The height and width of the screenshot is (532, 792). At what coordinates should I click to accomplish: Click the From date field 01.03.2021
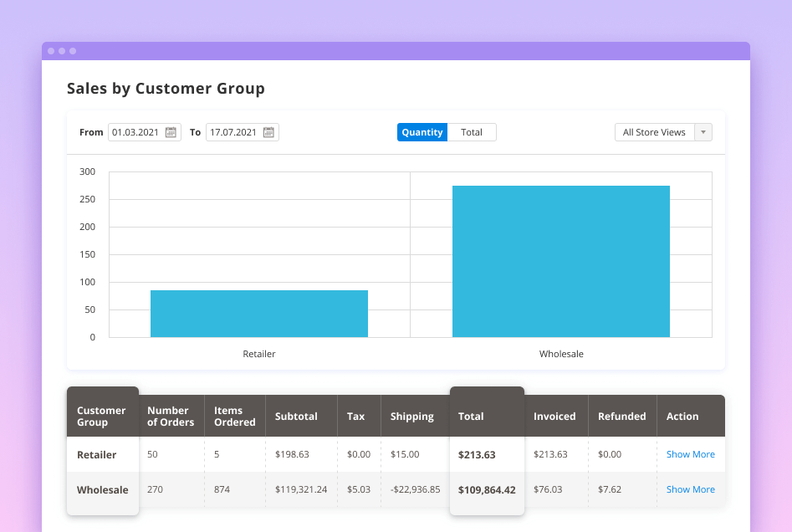[x=135, y=132]
